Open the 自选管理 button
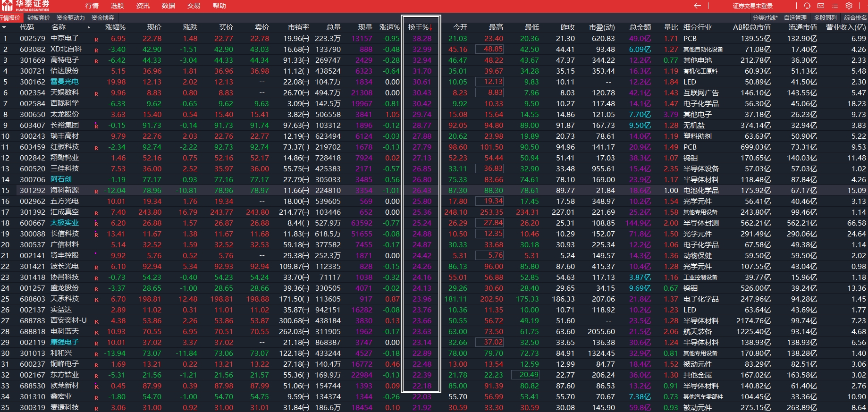 (x=795, y=17)
